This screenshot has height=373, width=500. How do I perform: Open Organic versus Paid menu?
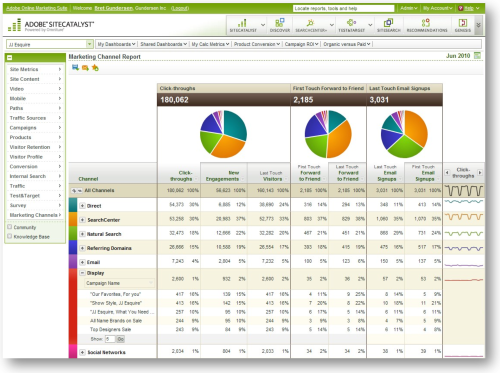click(x=347, y=44)
